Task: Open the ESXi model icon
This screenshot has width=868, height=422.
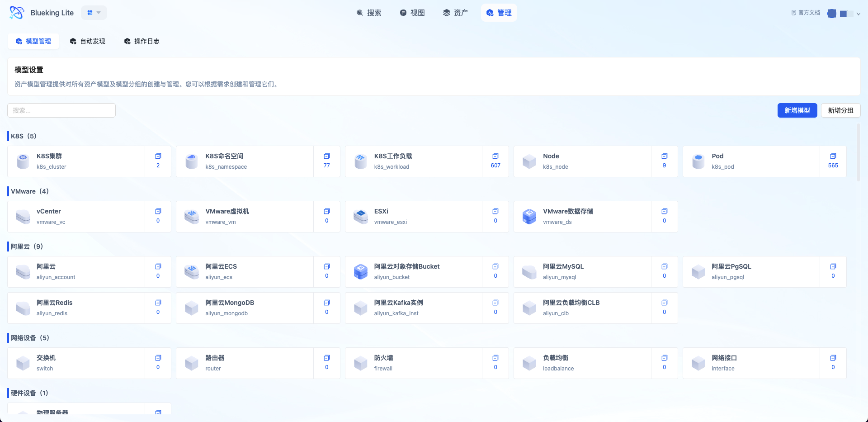Action: point(361,217)
